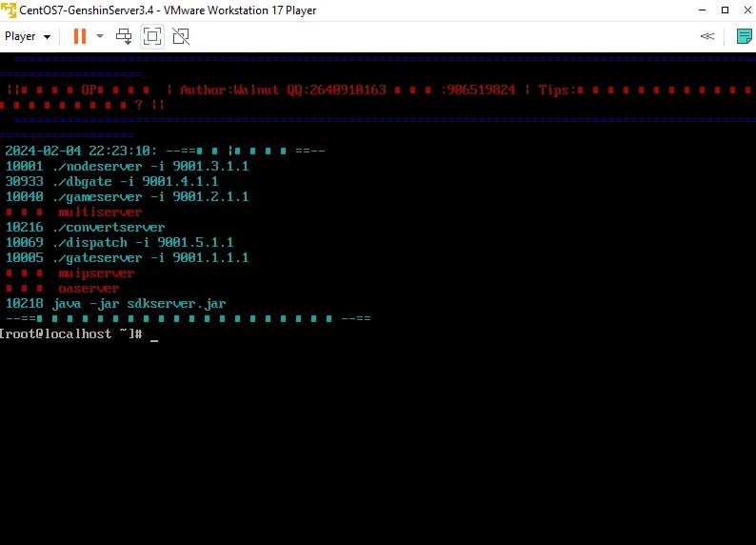
Task: Click the gameserver process line
Action: (x=128, y=197)
